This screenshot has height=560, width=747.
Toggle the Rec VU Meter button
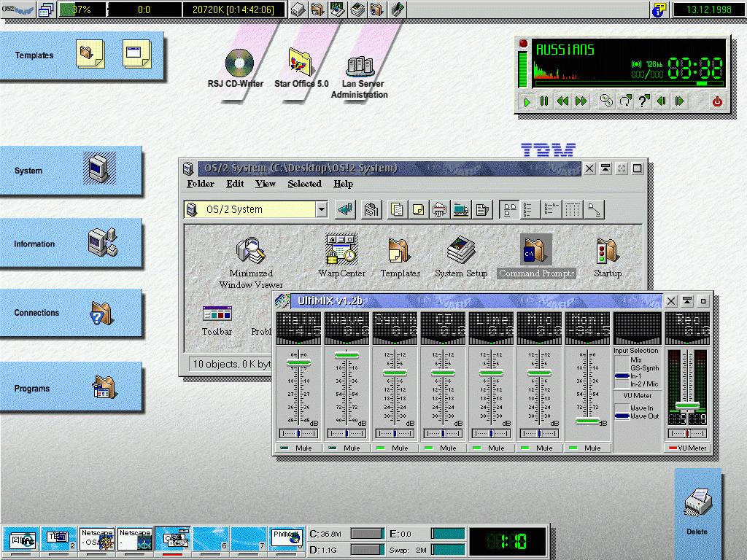point(687,448)
